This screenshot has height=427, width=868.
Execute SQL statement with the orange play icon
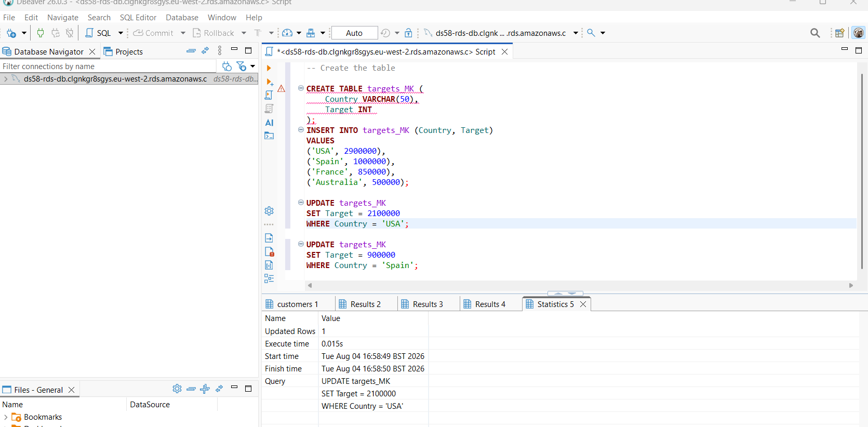click(269, 68)
